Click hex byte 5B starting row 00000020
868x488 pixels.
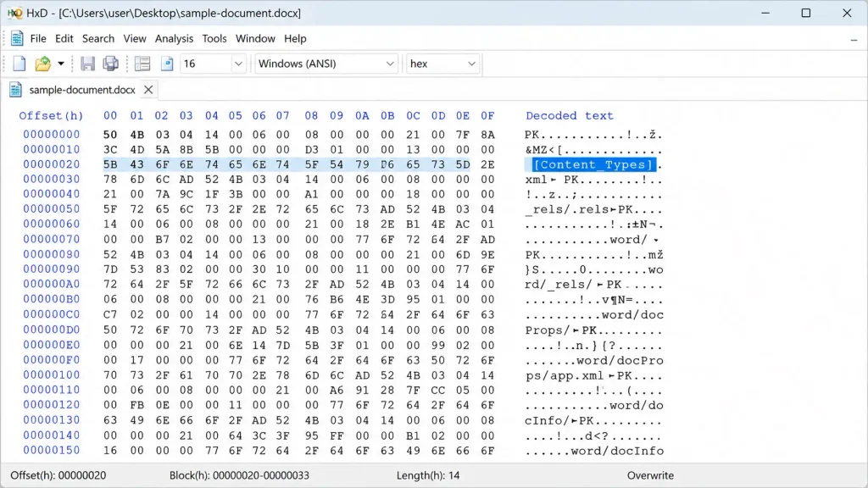tap(110, 164)
